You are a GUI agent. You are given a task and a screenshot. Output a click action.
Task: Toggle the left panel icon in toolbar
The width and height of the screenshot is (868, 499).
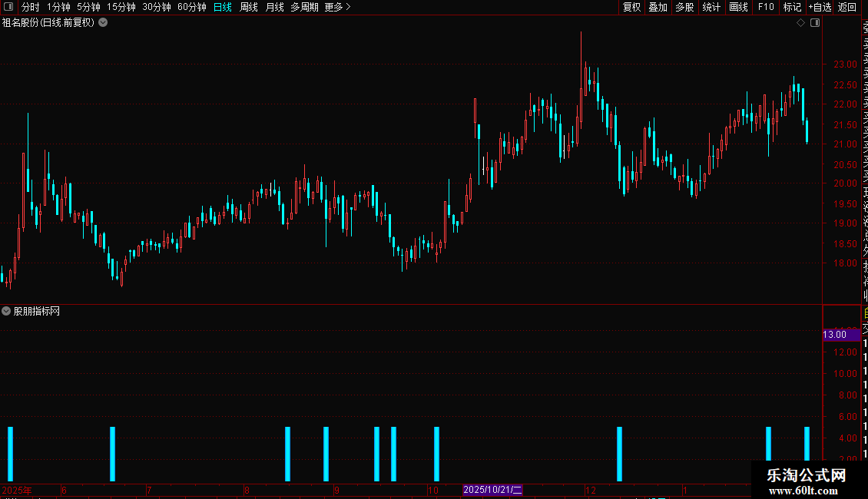point(8,7)
